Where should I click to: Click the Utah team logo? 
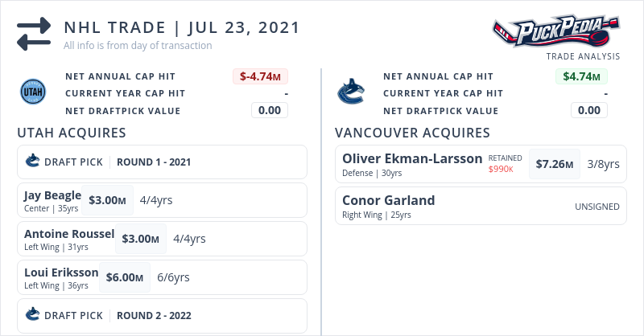pos(32,92)
